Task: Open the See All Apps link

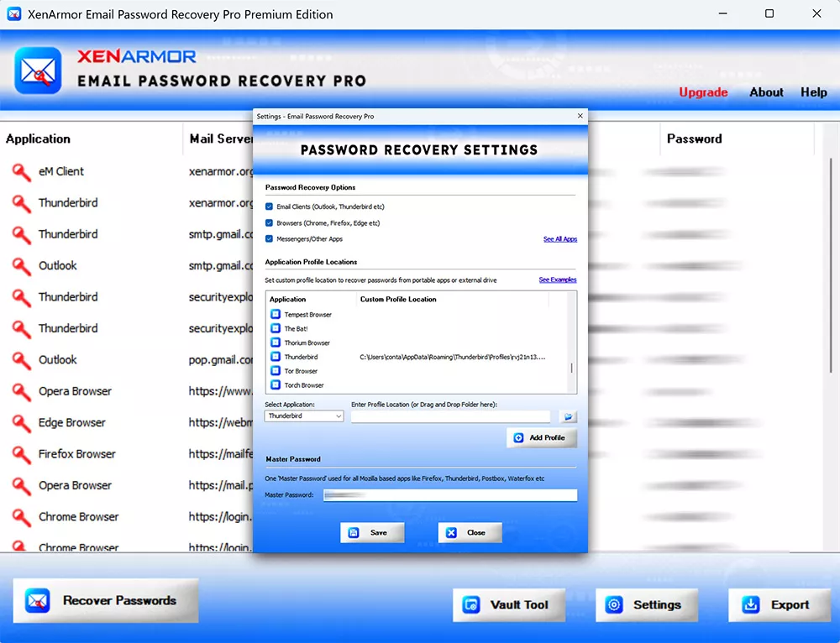Action: click(x=559, y=239)
